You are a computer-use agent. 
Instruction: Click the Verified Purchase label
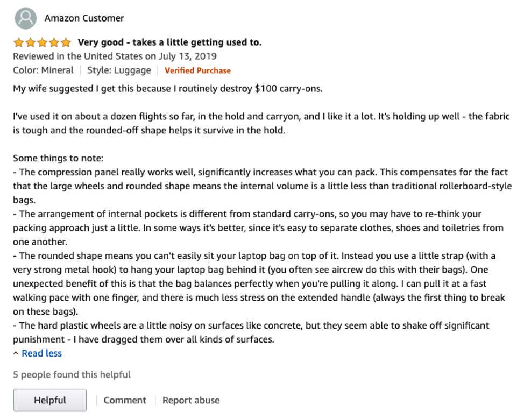pyautogui.click(x=197, y=70)
